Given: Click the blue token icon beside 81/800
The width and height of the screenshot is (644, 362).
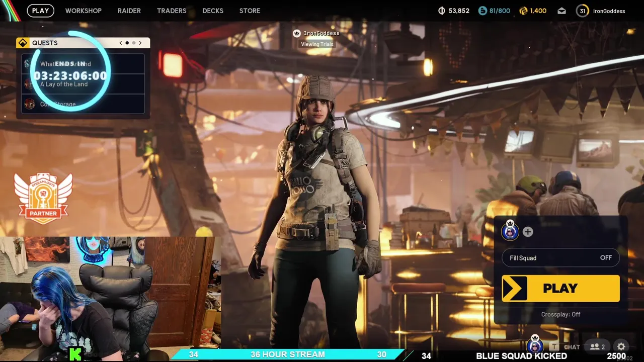Looking at the screenshot, I should [482, 11].
